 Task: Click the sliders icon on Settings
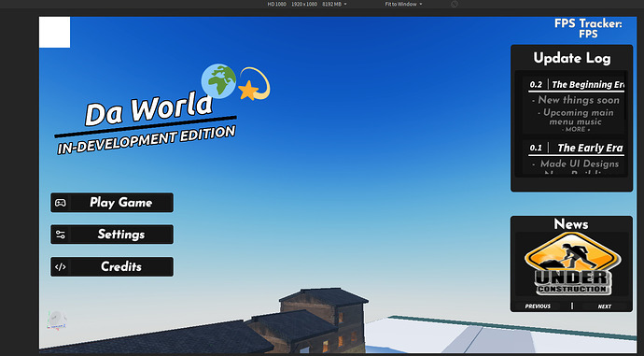(61, 235)
